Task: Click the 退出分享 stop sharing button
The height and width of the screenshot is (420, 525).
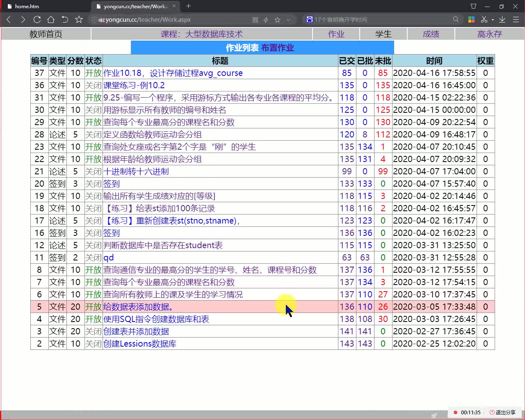Action: coord(502,413)
